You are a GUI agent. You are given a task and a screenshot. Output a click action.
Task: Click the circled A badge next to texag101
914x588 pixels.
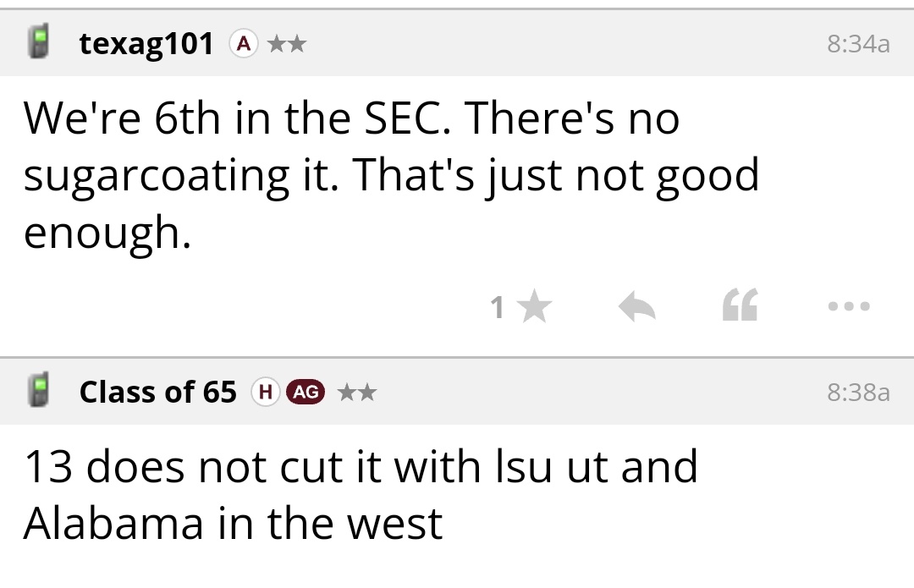[x=243, y=44]
